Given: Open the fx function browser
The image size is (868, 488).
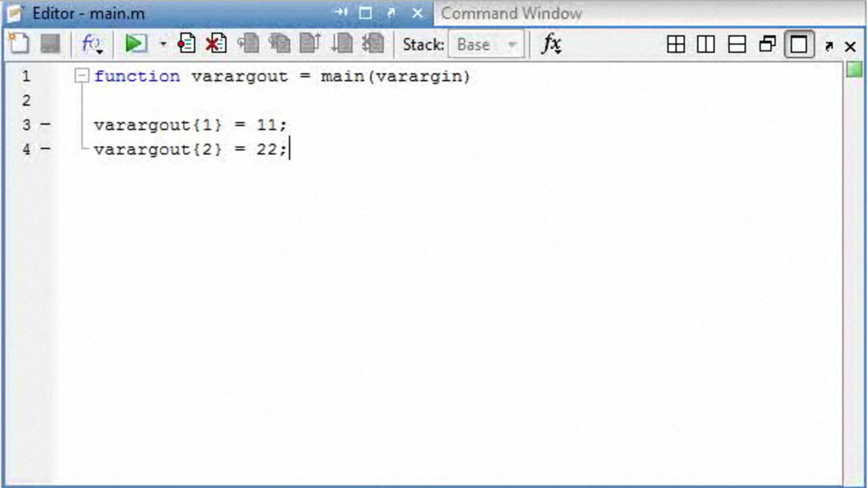Looking at the screenshot, I should [551, 45].
